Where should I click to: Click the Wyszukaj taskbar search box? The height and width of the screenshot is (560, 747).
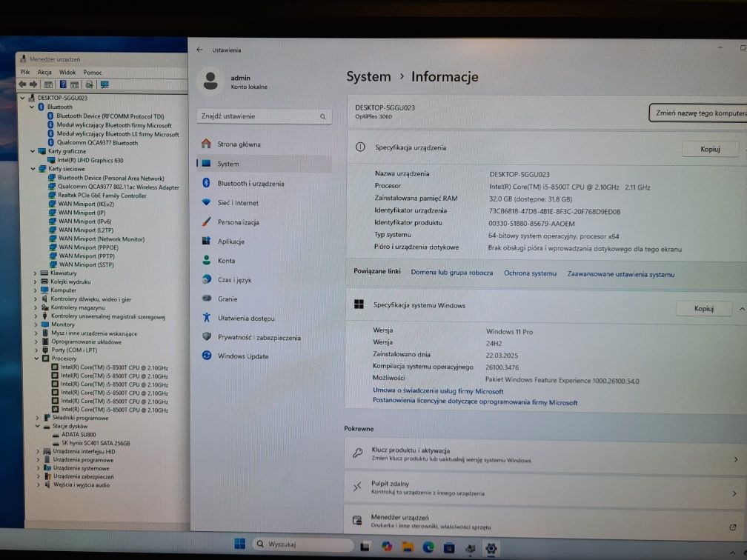[x=302, y=544]
